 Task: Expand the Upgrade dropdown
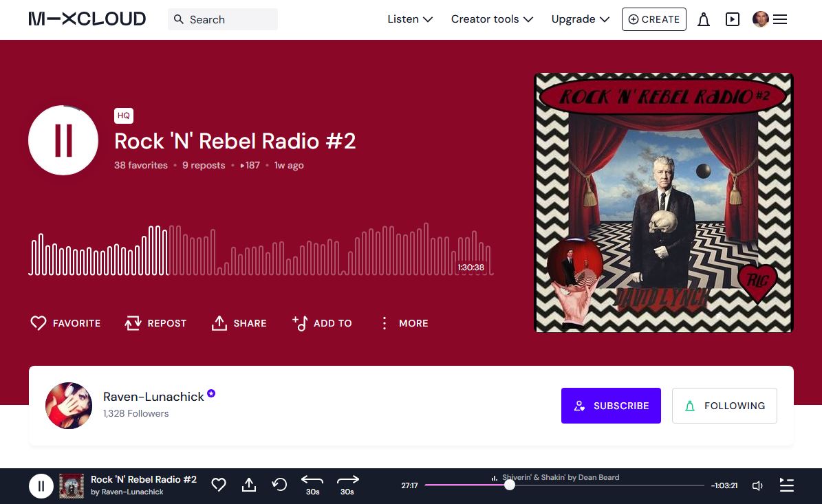coord(581,19)
